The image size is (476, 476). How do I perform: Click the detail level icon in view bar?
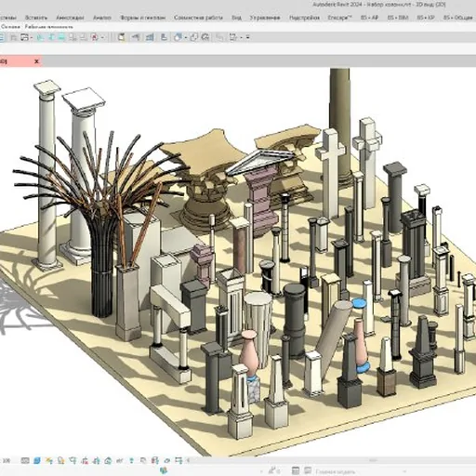(25, 460)
